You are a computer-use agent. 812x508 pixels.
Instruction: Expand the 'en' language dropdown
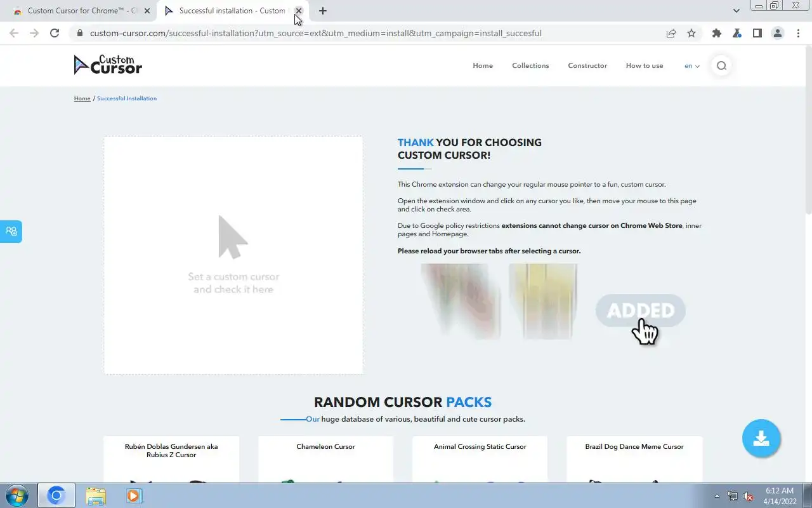click(x=692, y=66)
